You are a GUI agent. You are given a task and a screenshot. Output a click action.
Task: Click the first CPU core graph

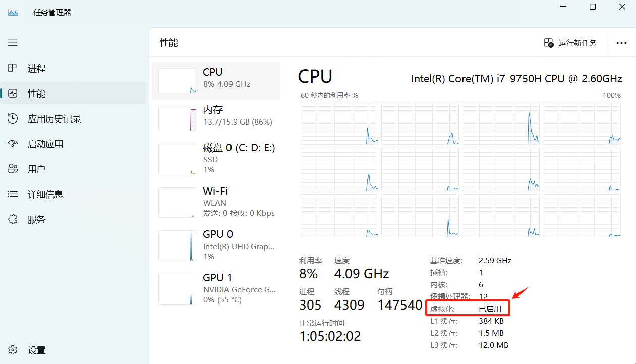(x=339, y=123)
